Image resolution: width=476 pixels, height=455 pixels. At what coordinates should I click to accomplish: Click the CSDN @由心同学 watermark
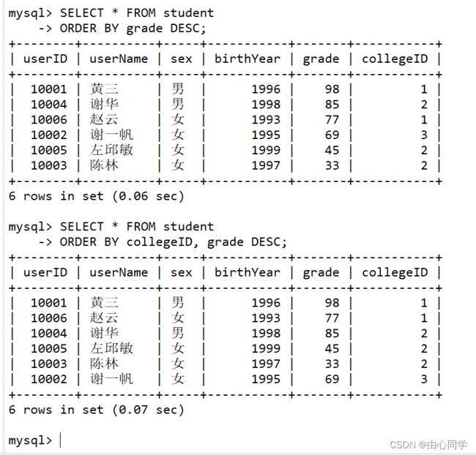(428, 445)
